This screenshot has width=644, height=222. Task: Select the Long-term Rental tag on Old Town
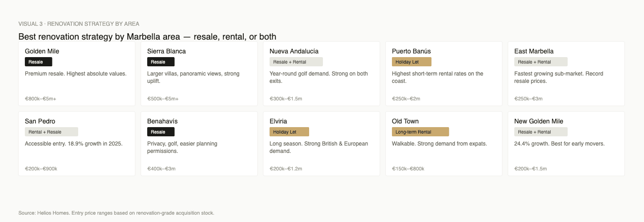(420, 132)
